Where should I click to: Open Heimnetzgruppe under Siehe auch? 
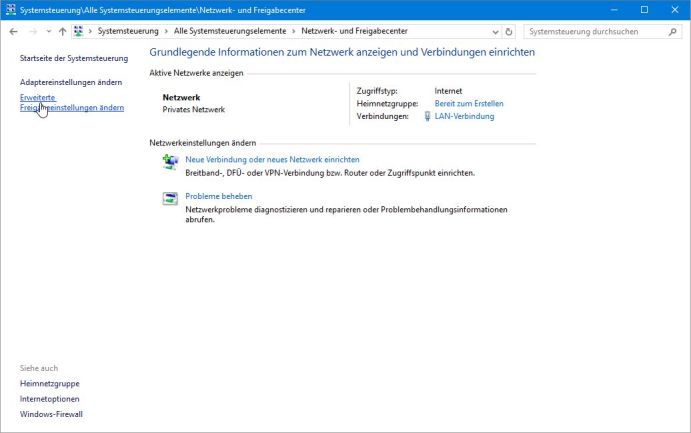50,384
